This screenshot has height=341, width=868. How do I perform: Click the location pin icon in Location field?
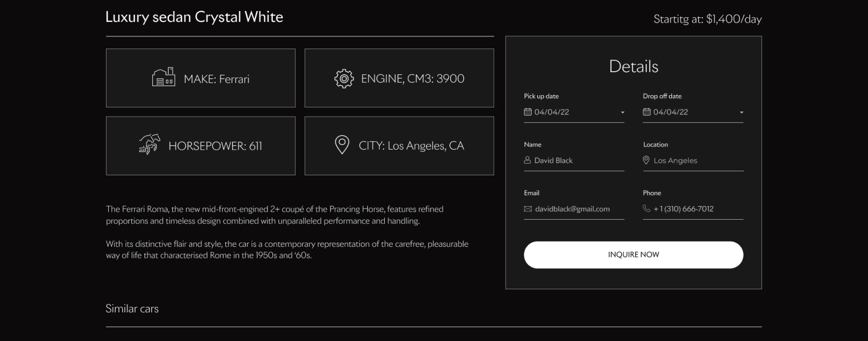click(x=646, y=160)
